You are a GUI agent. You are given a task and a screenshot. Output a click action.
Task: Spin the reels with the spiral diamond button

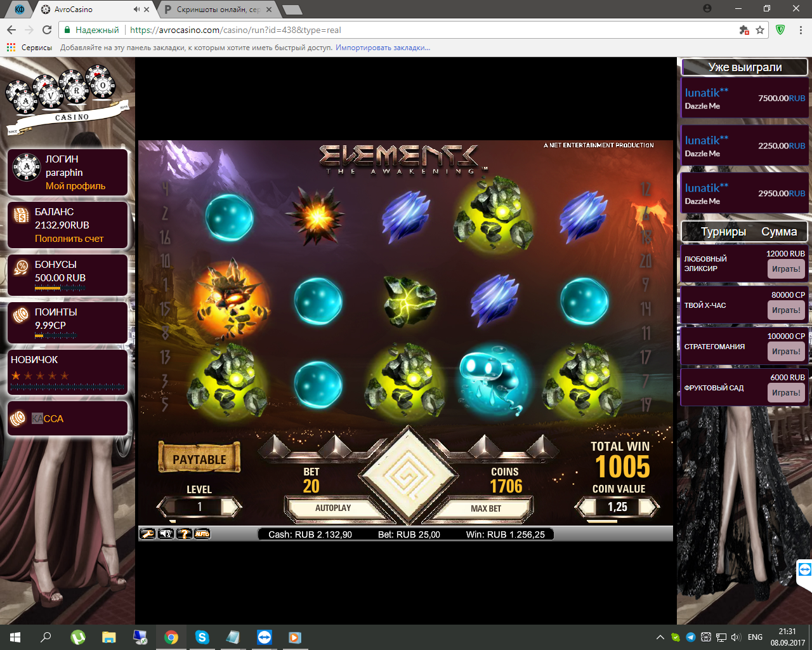tap(408, 475)
